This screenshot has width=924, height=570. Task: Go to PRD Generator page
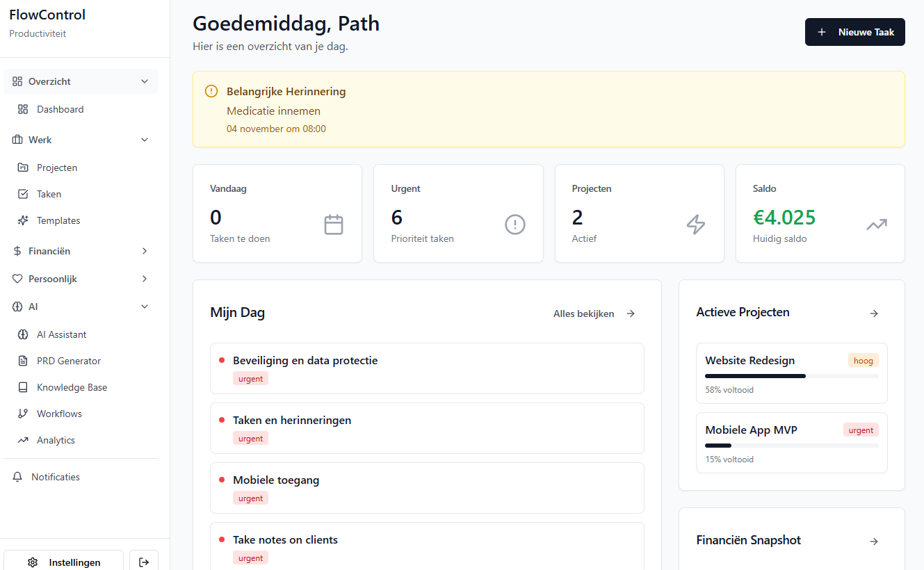69,361
